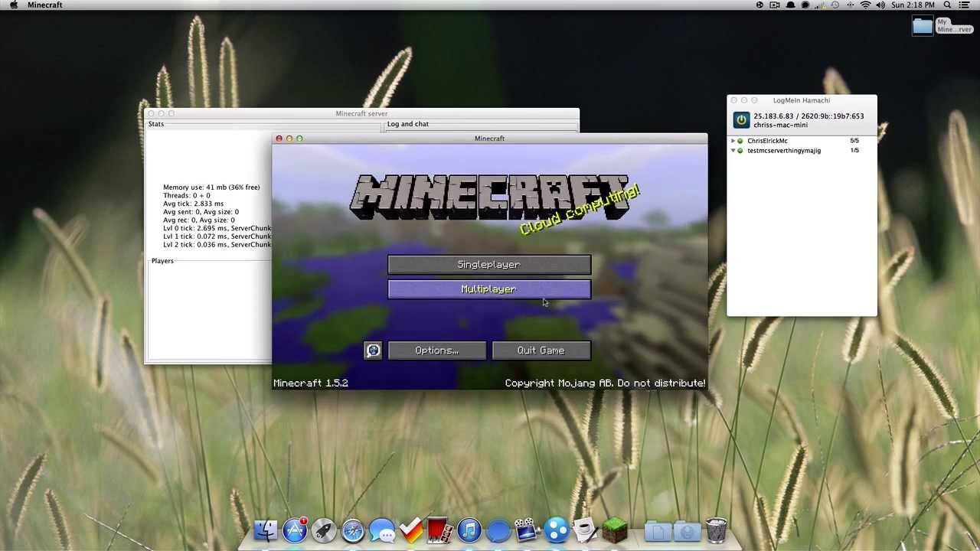
Task: Click the Minecraft language globe button
Action: point(373,350)
